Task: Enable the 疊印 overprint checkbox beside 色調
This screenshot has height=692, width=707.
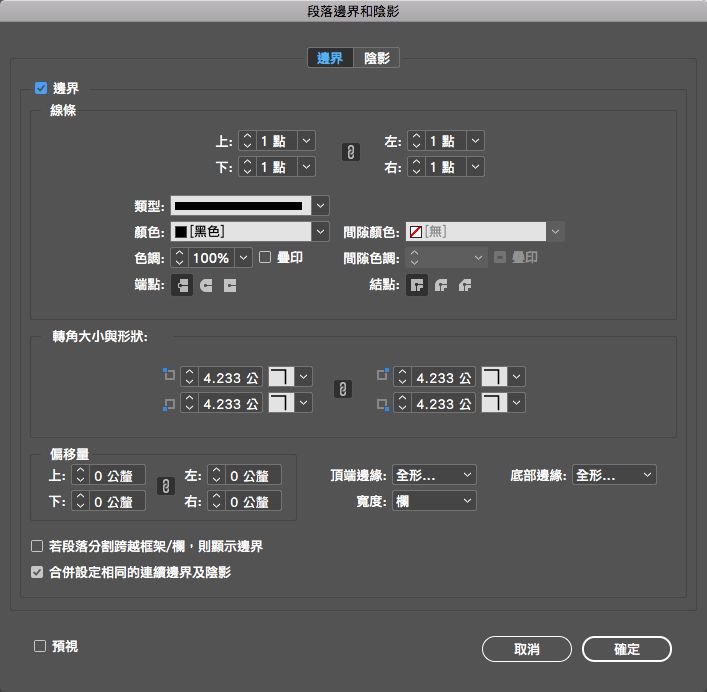Action: click(265, 257)
